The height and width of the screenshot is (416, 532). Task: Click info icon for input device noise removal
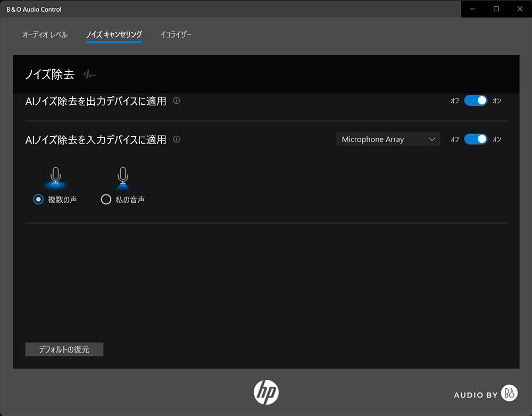177,139
